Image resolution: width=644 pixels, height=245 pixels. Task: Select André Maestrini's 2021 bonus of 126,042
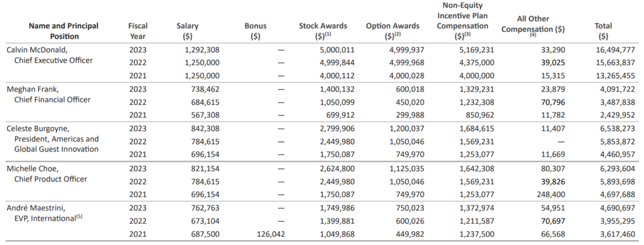click(x=269, y=234)
